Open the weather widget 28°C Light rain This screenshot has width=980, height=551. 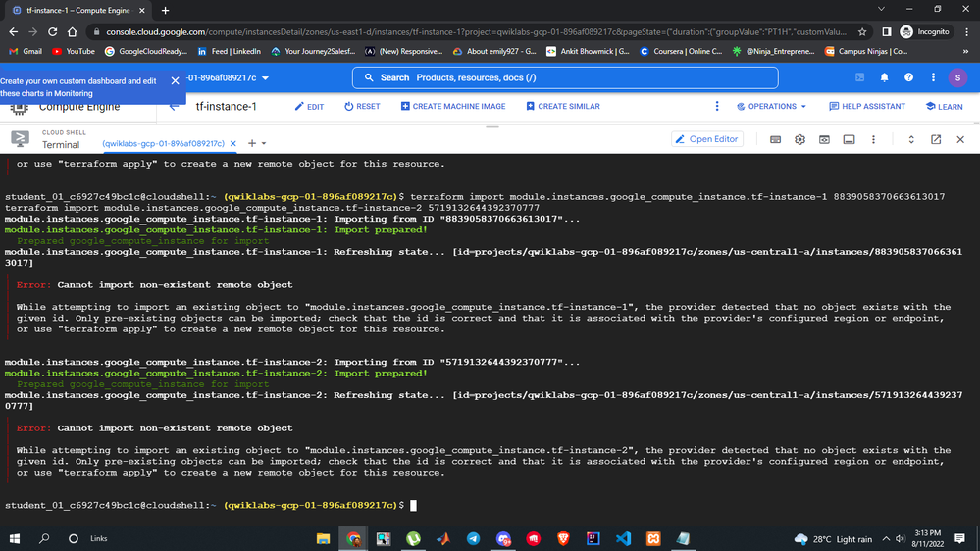[x=833, y=539]
